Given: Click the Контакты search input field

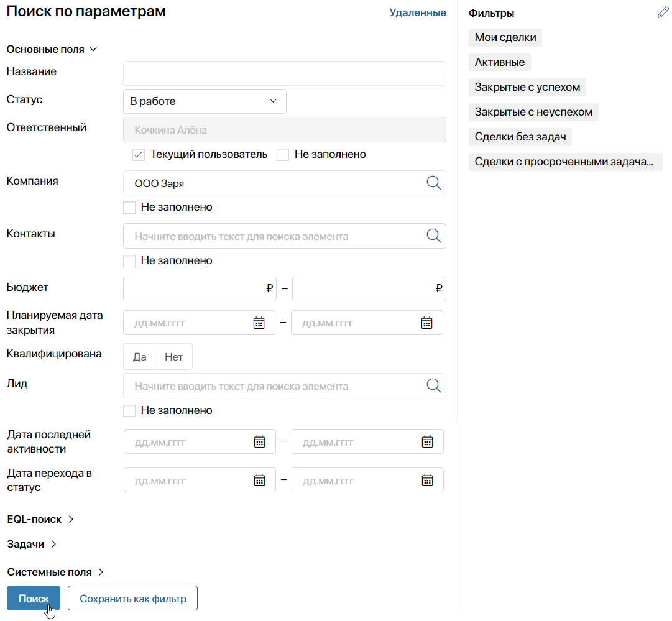Looking at the screenshot, I should tap(285, 236).
